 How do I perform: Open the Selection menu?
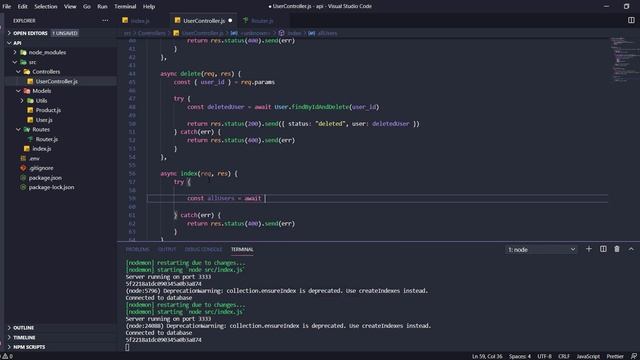pos(46,7)
